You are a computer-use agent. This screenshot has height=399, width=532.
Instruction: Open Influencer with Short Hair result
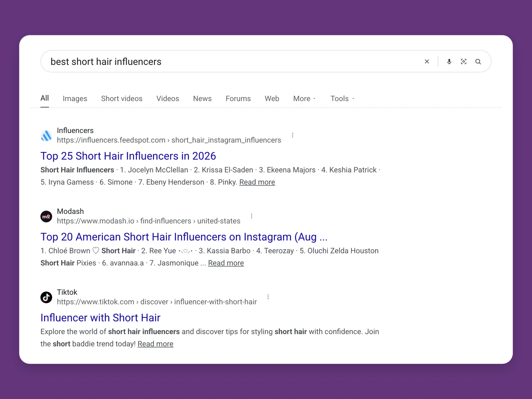[x=100, y=318]
